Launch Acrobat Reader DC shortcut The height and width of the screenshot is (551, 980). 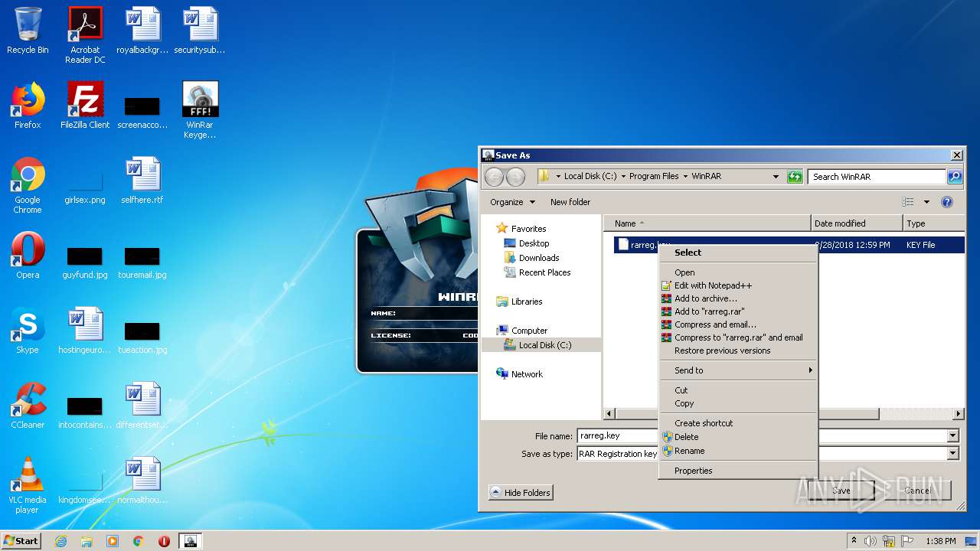pos(85,35)
